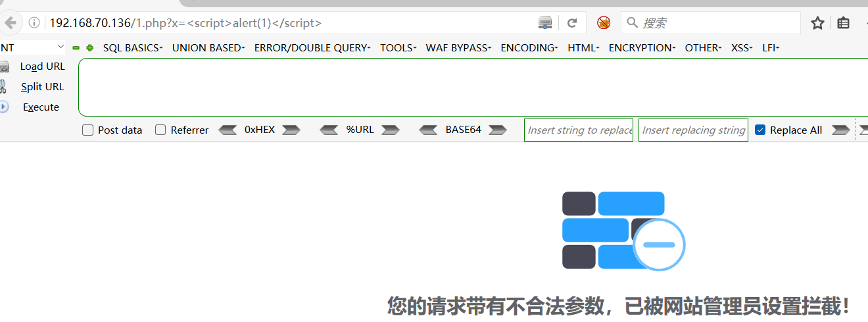
Task: Click the Execute play icon
Action: click(3, 107)
